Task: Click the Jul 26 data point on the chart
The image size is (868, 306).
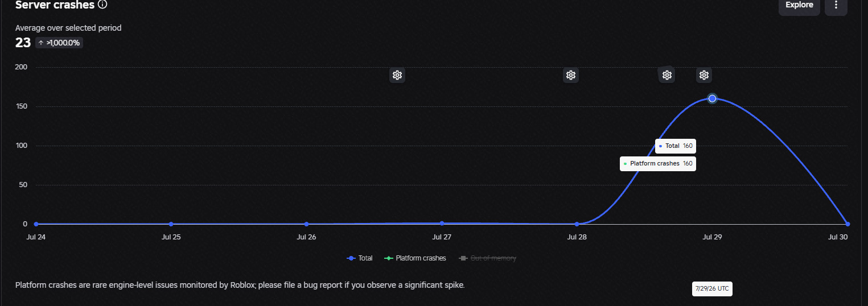Action: click(307, 224)
